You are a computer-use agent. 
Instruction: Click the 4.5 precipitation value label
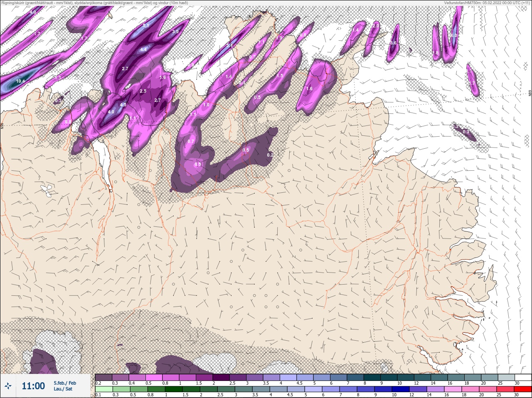point(123,105)
